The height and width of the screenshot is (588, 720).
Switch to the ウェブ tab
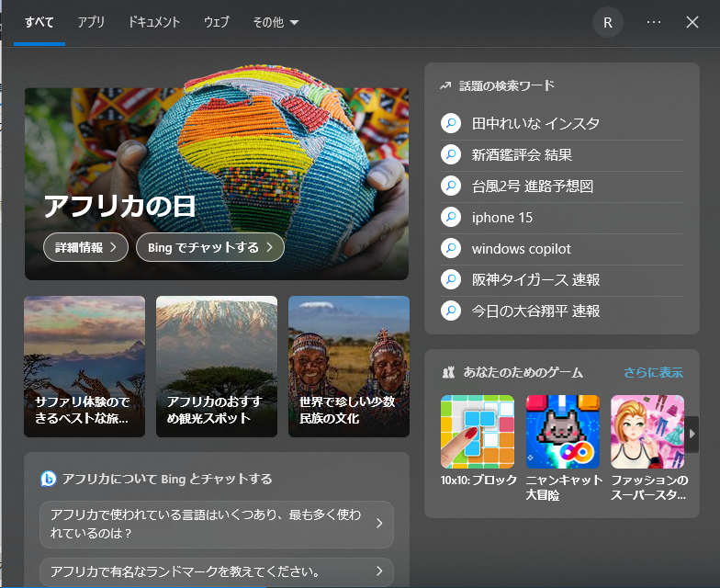[217, 22]
